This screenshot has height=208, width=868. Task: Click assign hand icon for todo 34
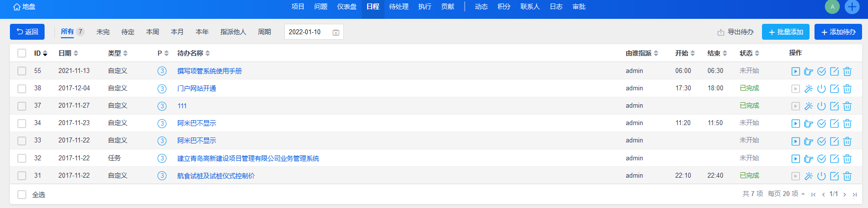809,124
